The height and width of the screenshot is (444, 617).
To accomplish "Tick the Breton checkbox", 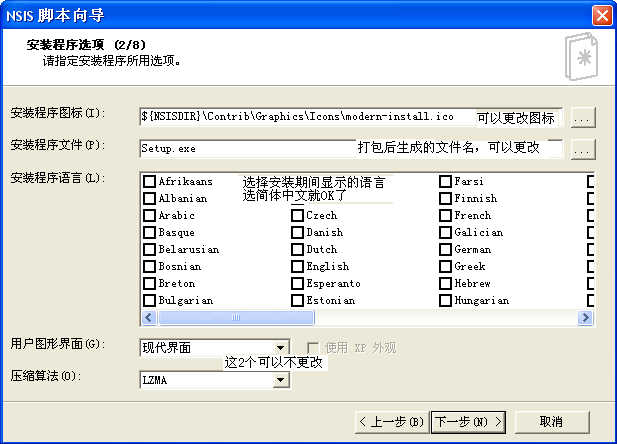I will pyautogui.click(x=149, y=283).
